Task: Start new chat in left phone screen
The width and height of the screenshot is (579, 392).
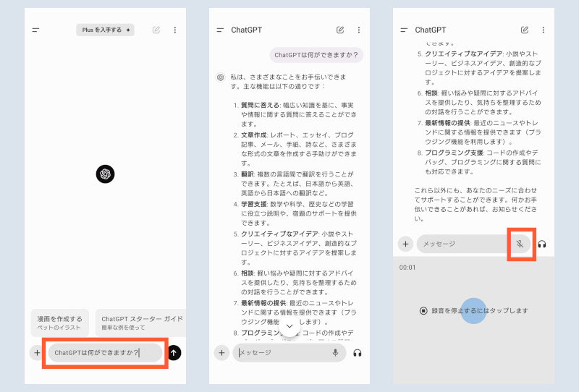Action: (x=156, y=30)
